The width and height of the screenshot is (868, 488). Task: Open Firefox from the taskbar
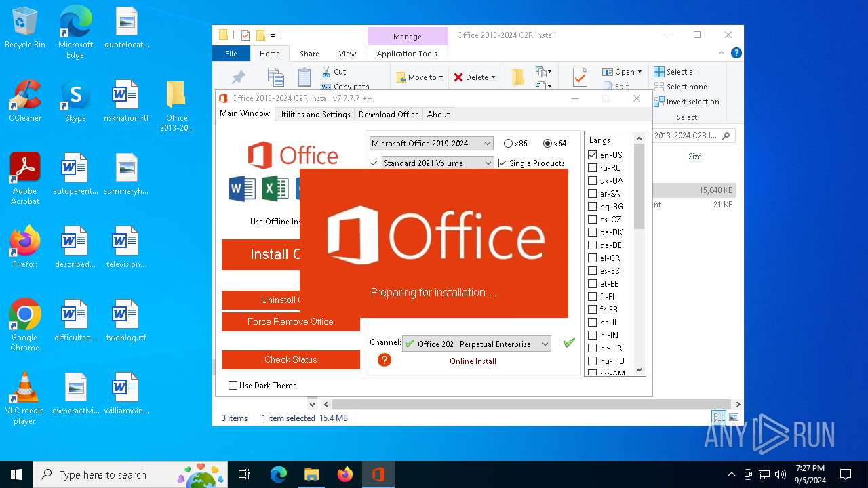click(x=344, y=474)
